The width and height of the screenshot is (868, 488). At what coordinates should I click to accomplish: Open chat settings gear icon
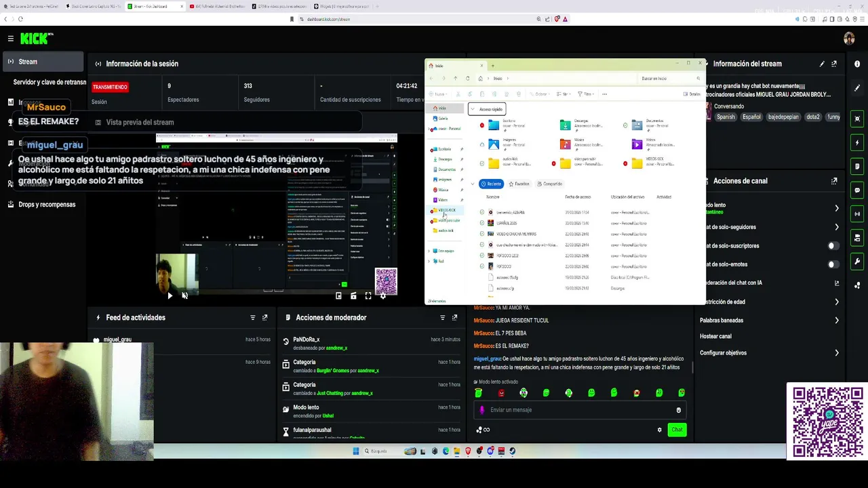click(659, 430)
